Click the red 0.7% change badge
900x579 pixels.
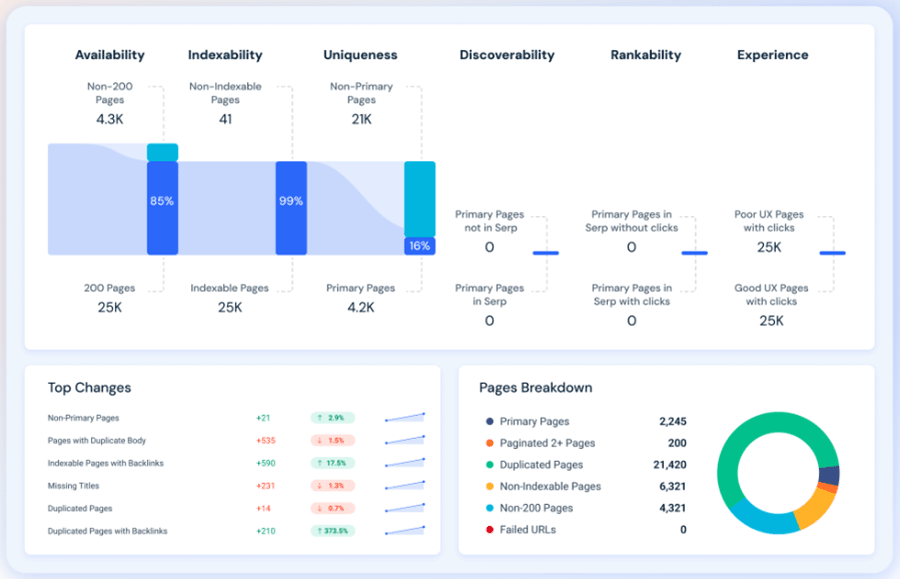333,508
